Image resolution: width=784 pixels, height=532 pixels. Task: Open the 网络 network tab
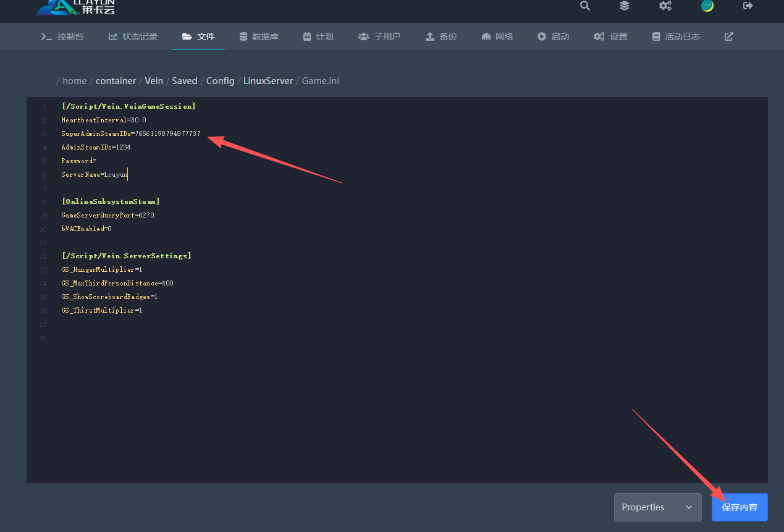point(497,36)
